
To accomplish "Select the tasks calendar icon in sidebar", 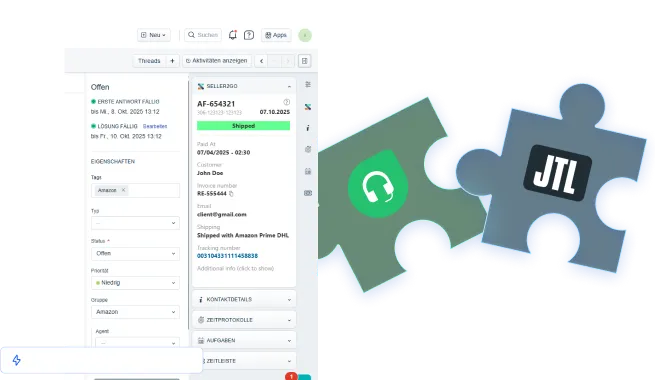I will tap(308, 171).
